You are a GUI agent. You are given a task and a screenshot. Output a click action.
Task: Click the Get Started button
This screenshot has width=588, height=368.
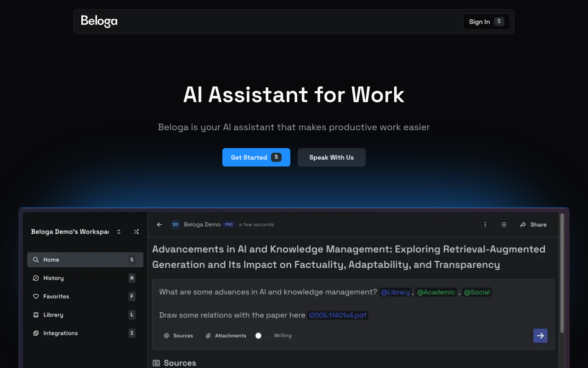(x=256, y=157)
